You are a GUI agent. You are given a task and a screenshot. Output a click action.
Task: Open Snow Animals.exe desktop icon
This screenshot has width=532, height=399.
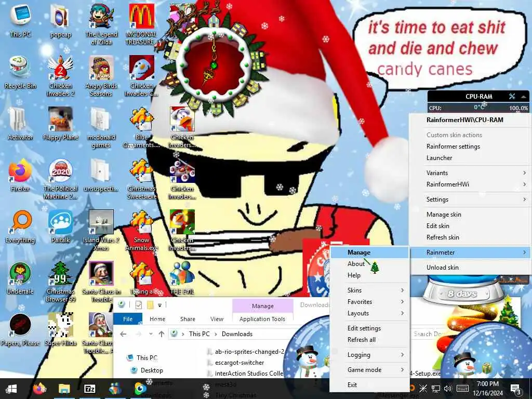(x=141, y=230)
